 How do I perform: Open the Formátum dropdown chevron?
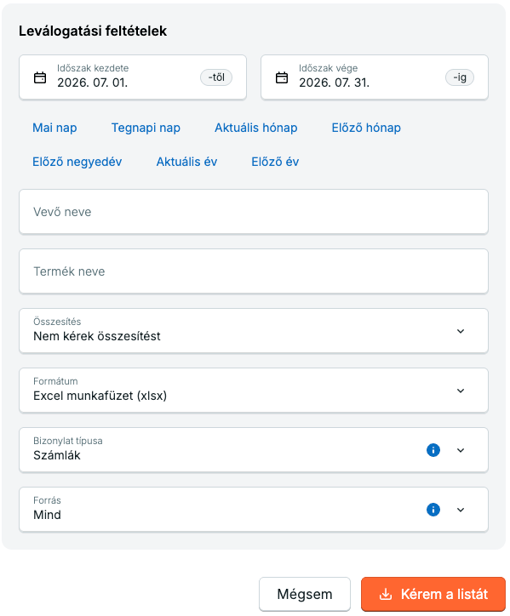tap(460, 390)
